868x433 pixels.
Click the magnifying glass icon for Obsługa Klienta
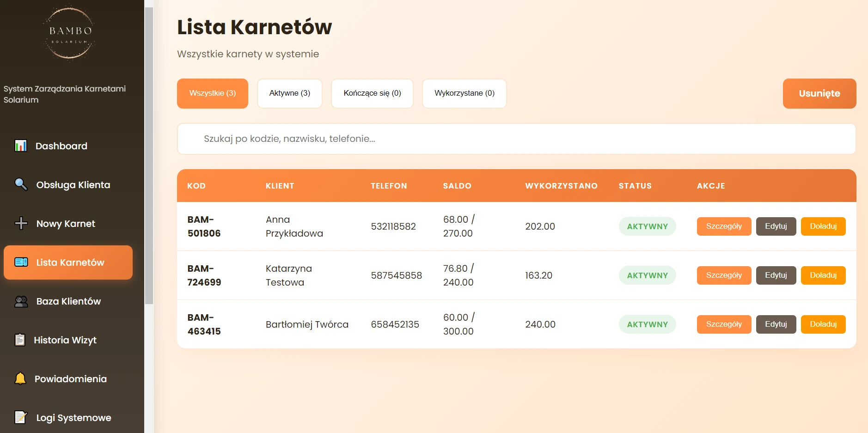coord(20,184)
